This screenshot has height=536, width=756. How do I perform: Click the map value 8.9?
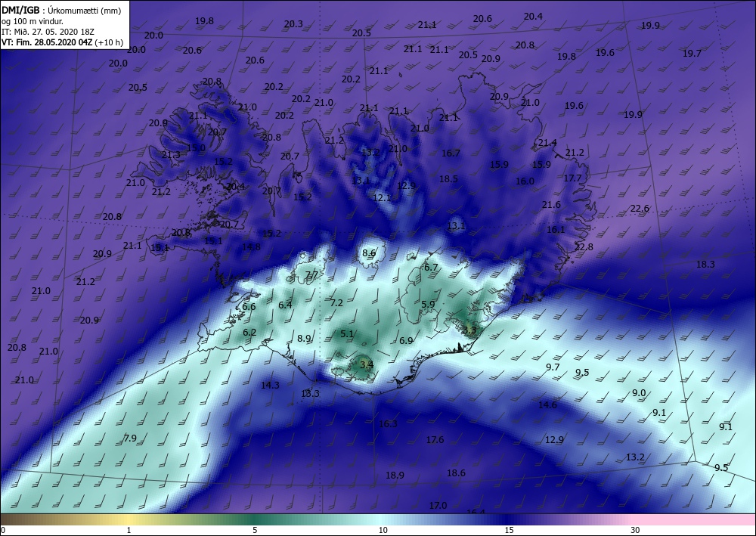pyautogui.click(x=304, y=339)
